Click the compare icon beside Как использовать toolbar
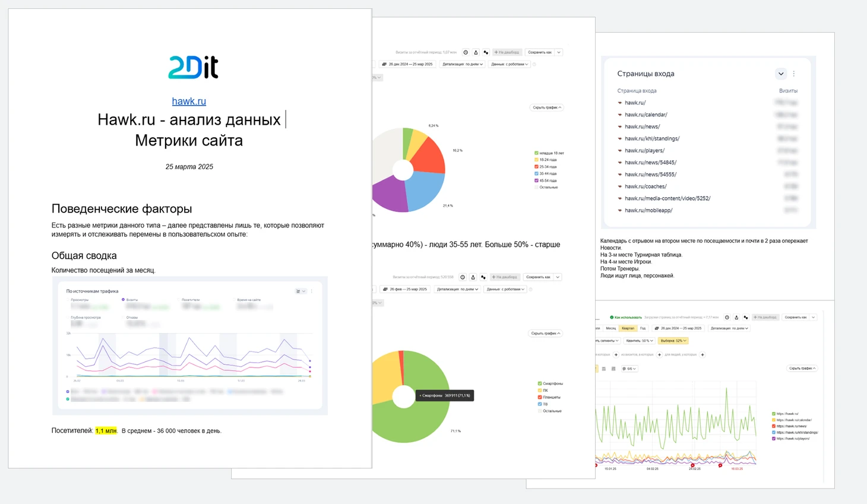This screenshot has width=867, height=504. tap(746, 318)
